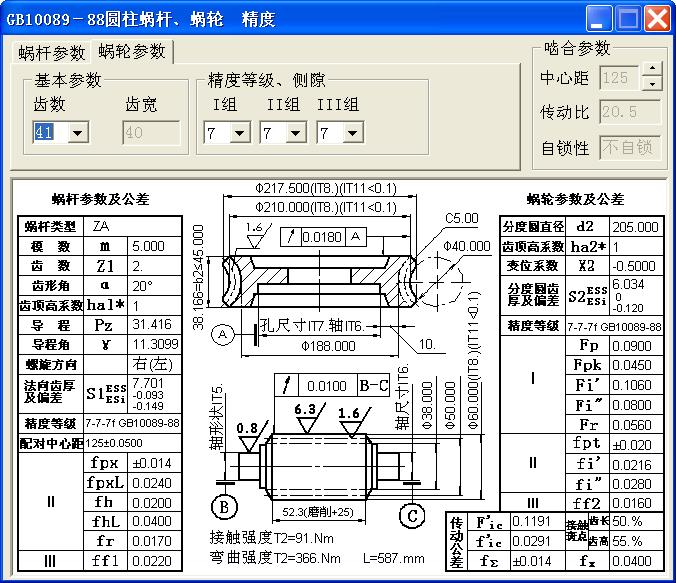Click the 齿高 contact value 55.%

pos(627,541)
